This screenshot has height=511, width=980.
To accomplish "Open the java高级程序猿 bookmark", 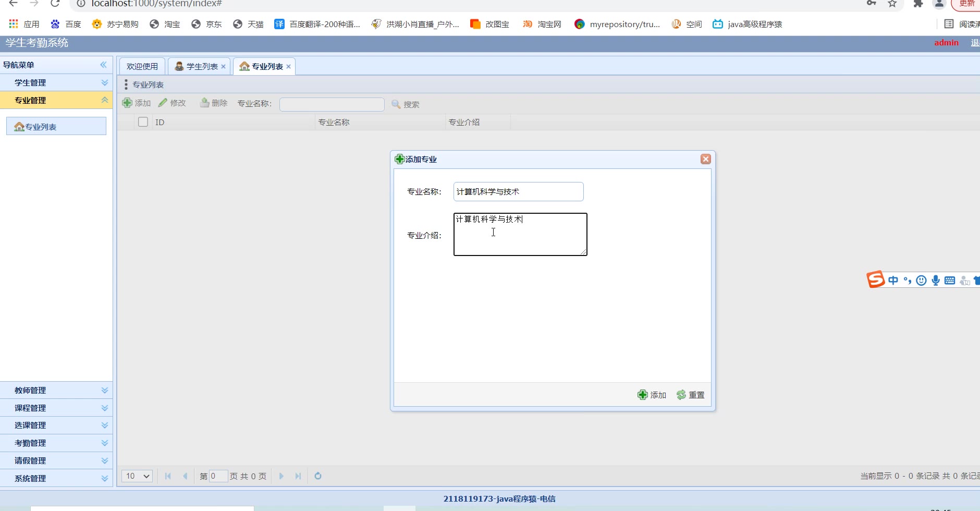I will coord(748,24).
